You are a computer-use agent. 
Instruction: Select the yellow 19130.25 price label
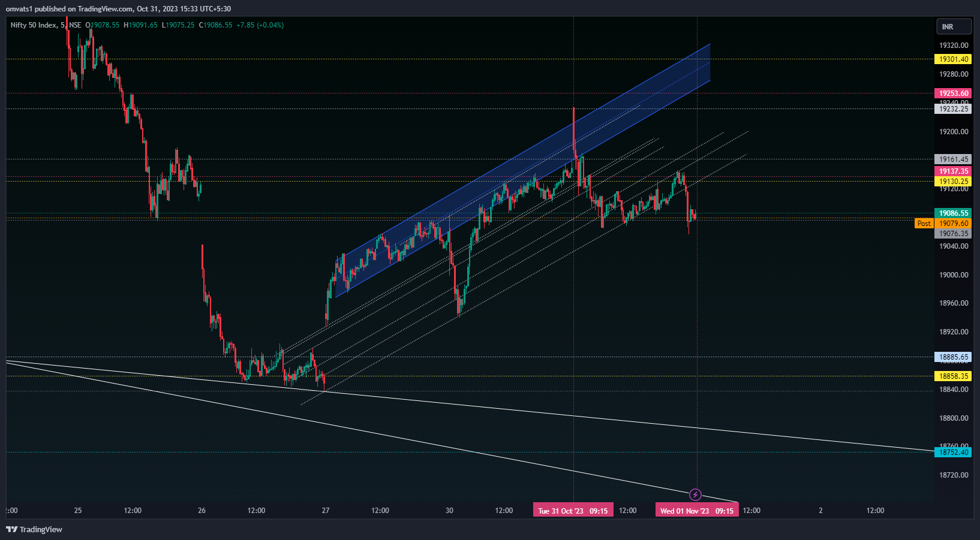tap(953, 182)
